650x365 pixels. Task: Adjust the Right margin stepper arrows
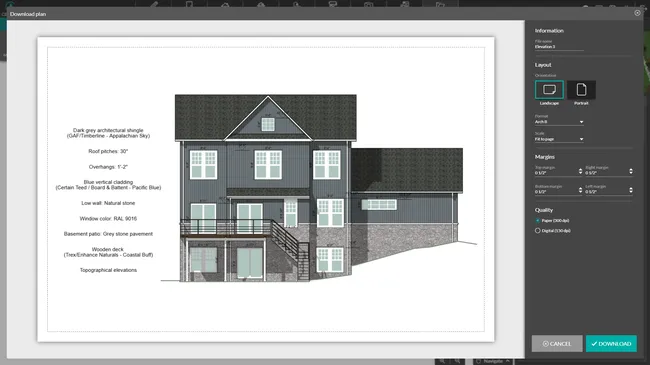[631, 171]
